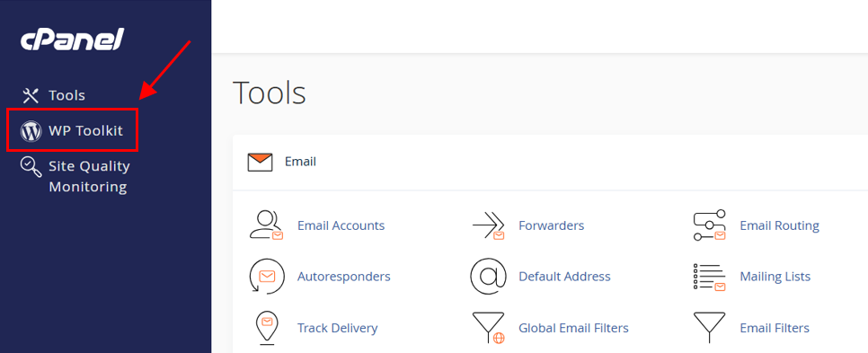Click the Autoresponders icon
The image size is (868, 353).
coord(267,276)
